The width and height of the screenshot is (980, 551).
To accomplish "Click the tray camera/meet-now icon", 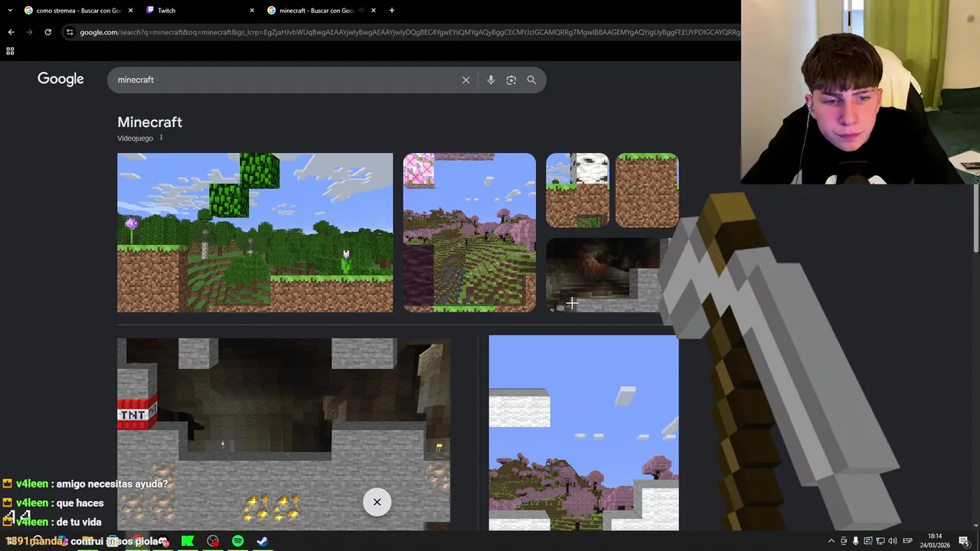I will [844, 541].
